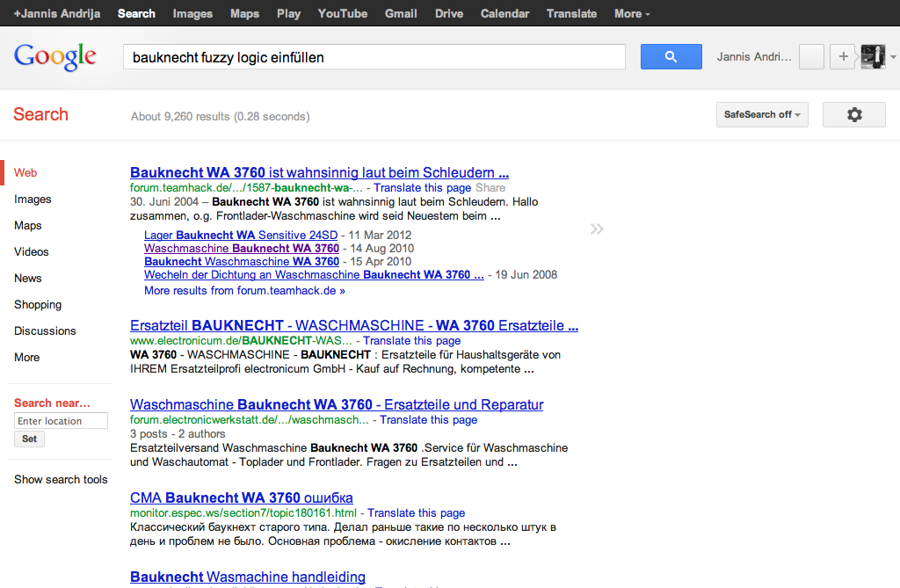Select Search in the top bar

136,14
